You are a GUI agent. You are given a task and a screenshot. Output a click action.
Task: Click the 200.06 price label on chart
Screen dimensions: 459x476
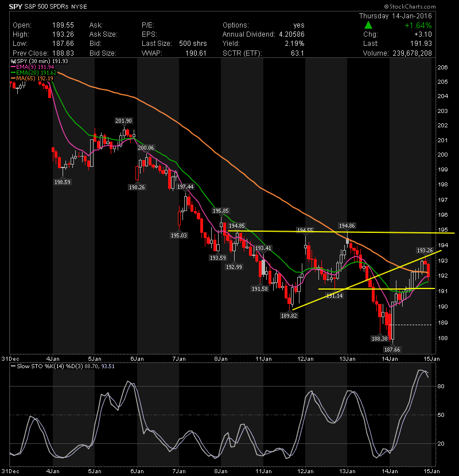146,147
